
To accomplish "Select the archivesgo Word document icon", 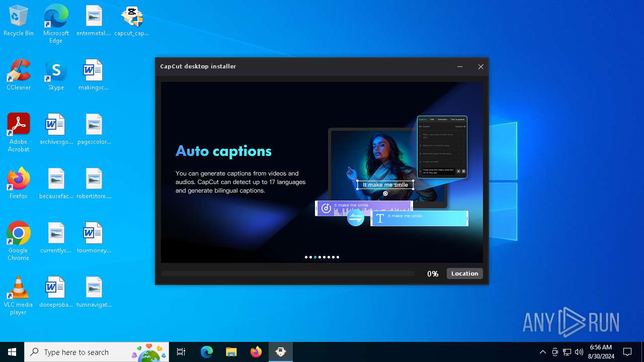I will tap(56, 130).
